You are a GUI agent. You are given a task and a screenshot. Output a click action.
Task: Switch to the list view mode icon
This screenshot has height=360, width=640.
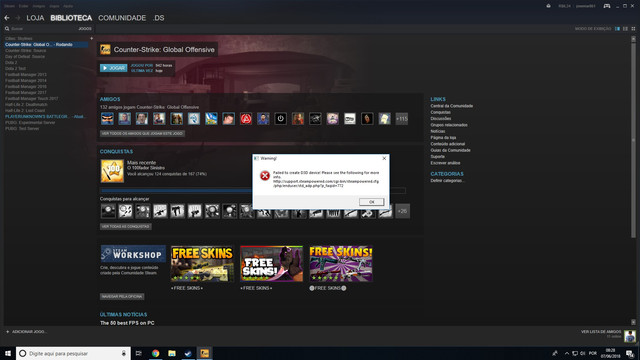pos(625,29)
